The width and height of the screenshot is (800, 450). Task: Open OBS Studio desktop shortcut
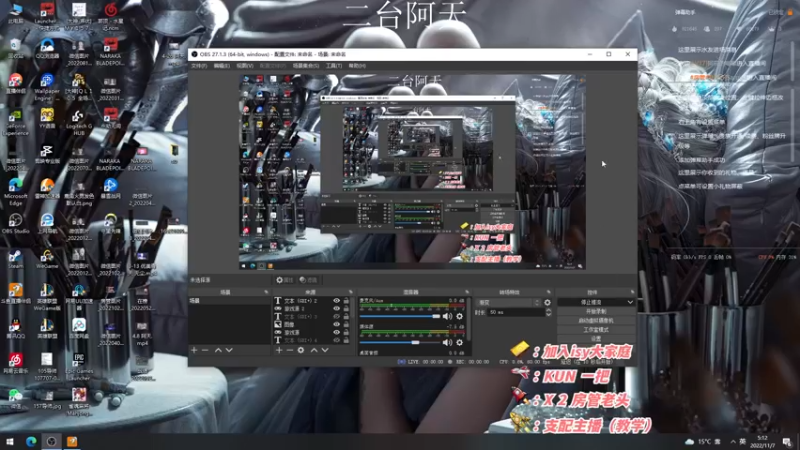[x=15, y=224]
